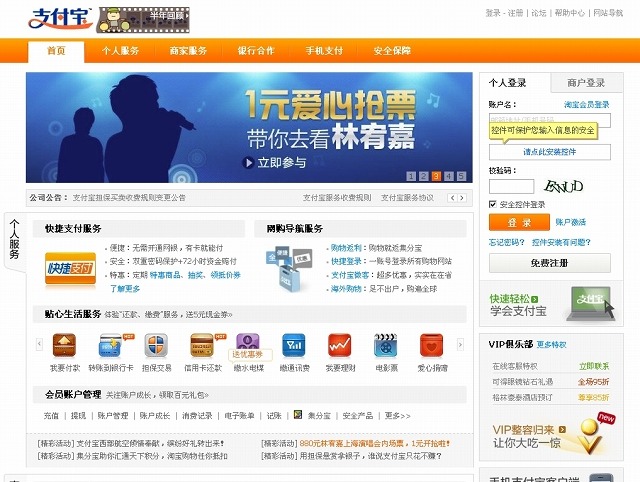Select banner slide indicator 3

point(436,176)
